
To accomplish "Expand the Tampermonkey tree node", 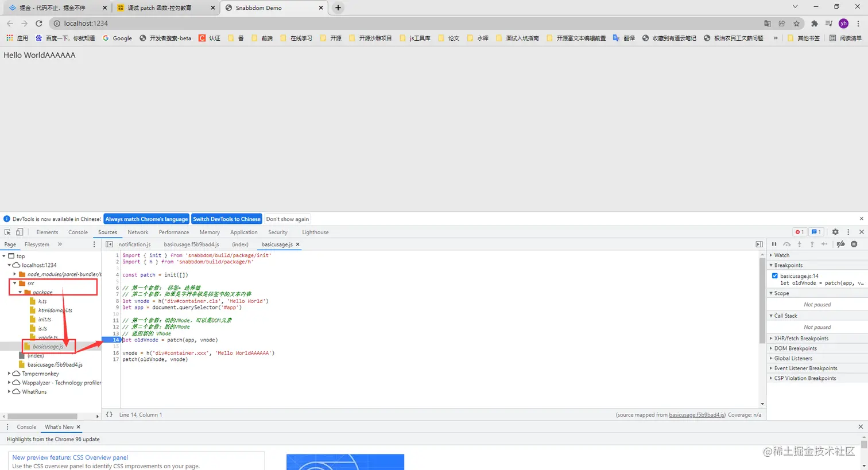I will [9, 374].
